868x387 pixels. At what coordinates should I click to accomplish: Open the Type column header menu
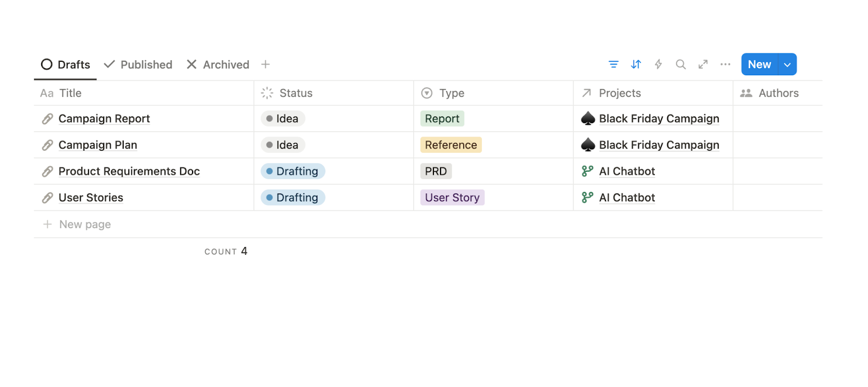click(451, 93)
